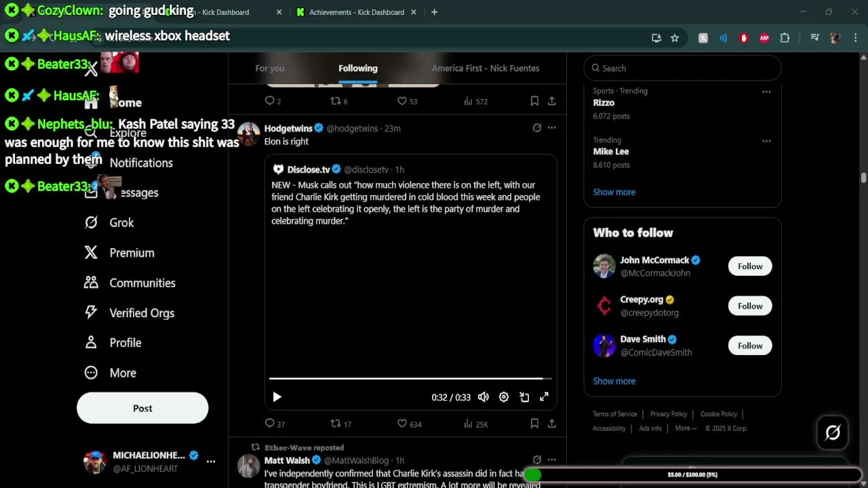868x488 pixels.
Task: Open a new browser tab
Action: [x=434, y=12]
